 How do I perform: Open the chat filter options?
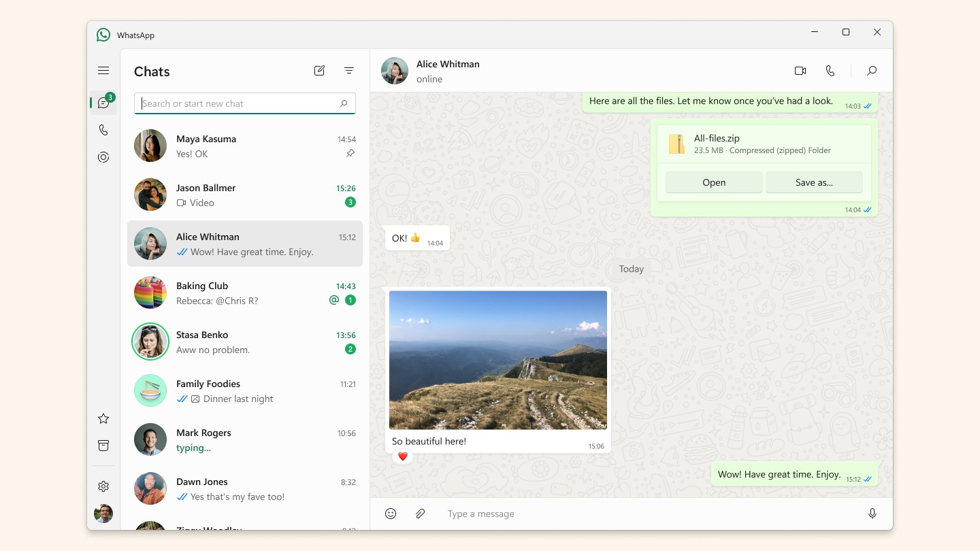349,70
